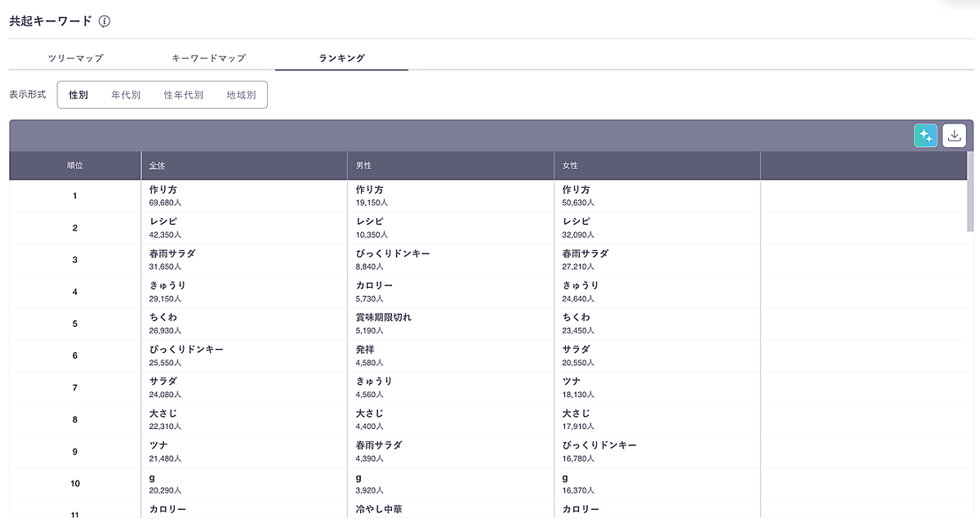The width and height of the screenshot is (980, 523).
Task: Open the キーワードマップ tab
Action: (x=208, y=58)
